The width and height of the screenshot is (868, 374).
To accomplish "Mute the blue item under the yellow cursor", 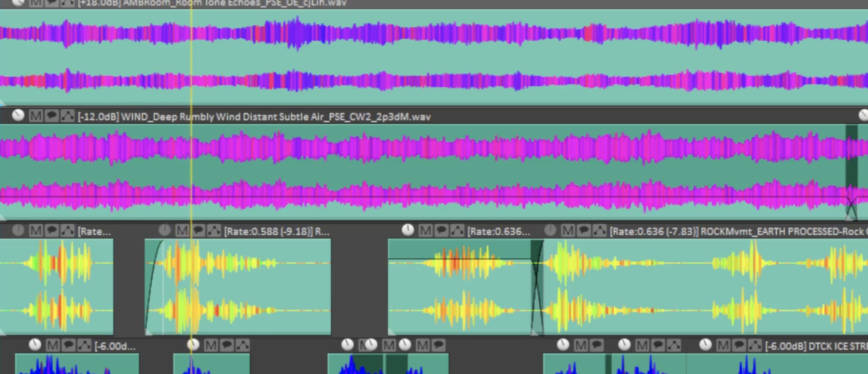I will click(x=210, y=345).
